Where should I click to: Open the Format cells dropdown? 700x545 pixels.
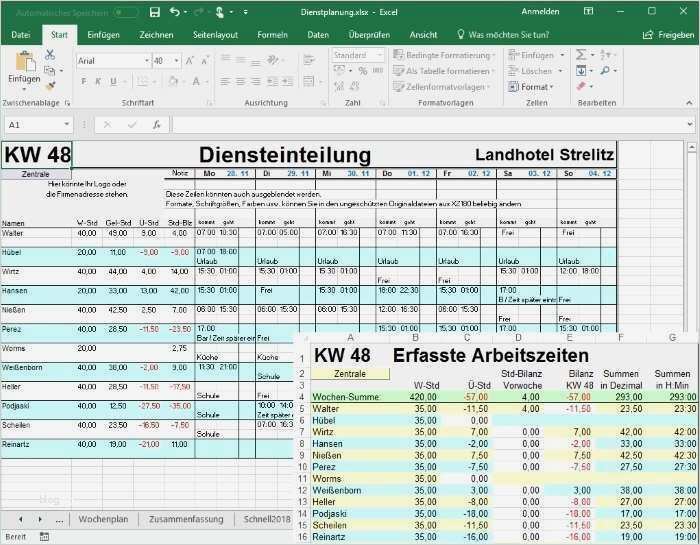tap(531, 87)
